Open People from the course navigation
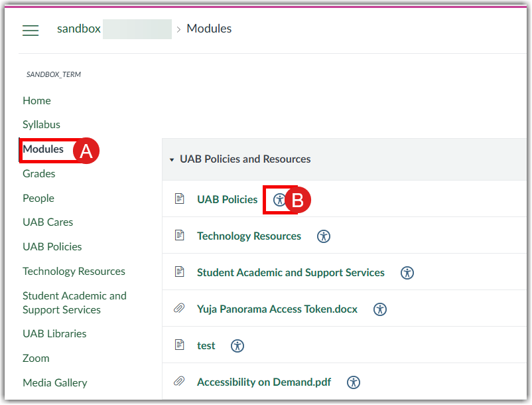532x405 pixels. (x=38, y=199)
